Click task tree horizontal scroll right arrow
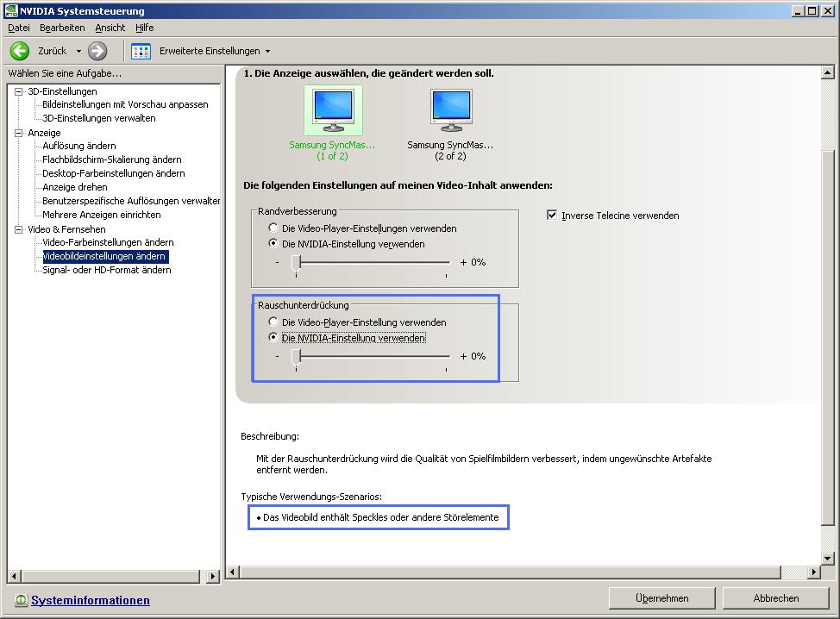The width and height of the screenshot is (840, 619). coord(213,577)
